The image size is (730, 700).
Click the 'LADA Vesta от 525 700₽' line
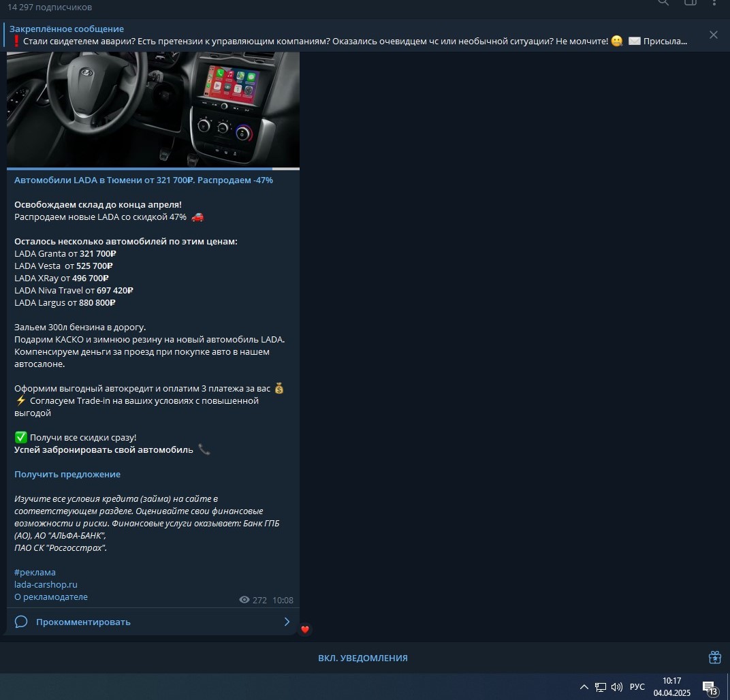pyautogui.click(x=63, y=266)
